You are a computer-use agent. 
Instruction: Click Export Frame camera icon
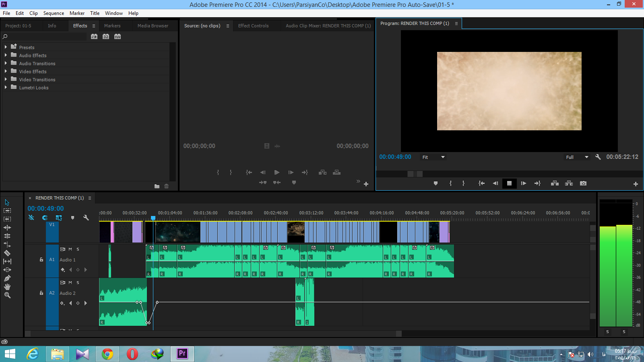[583, 183]
